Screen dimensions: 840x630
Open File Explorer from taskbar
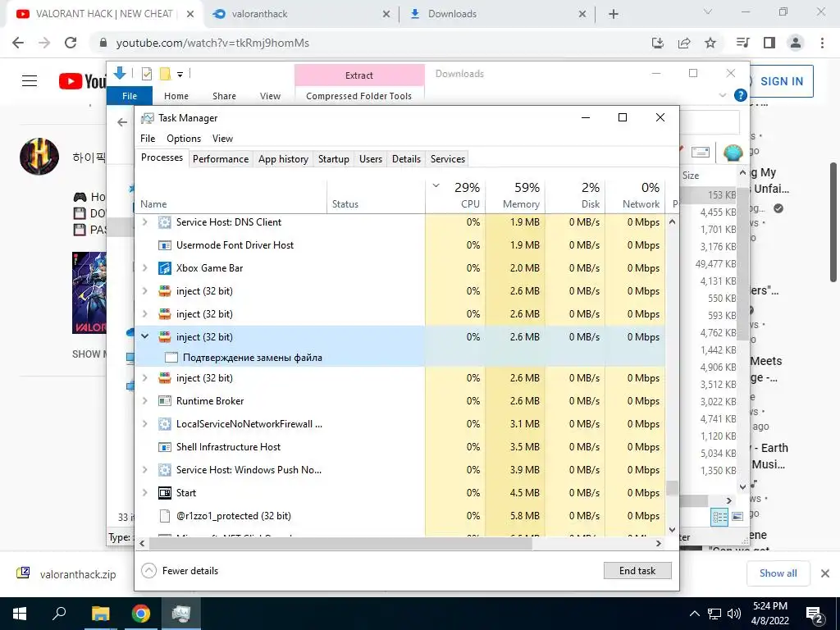100,614
